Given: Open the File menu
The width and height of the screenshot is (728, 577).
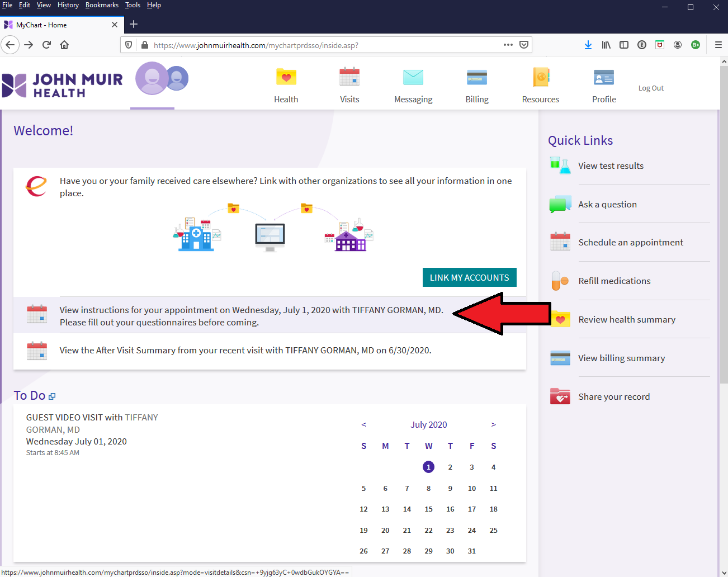Looking at the screenshot, I should [x=7, y=5].
